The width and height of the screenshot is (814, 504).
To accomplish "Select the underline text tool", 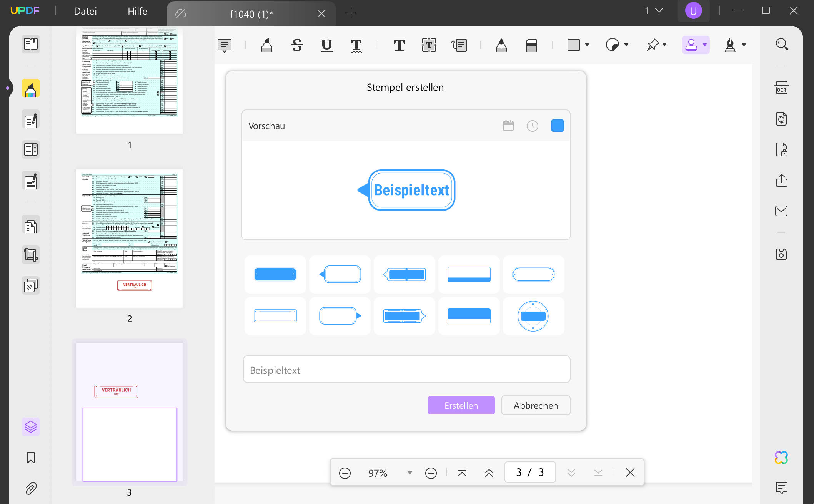I will point(326,45).
